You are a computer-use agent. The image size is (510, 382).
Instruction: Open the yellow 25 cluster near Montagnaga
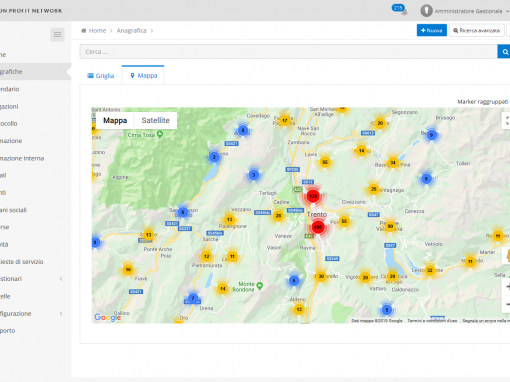tap(374, 189)
